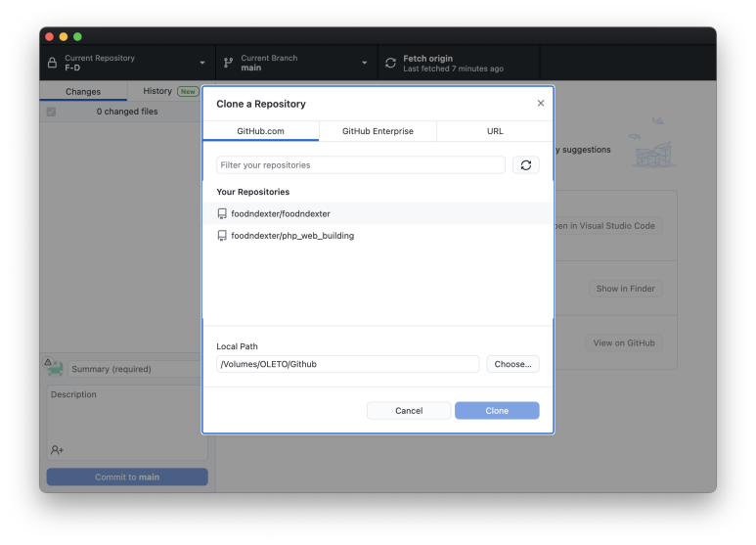Screen dimensions: 756x545
Task: Click the Fetch origin sync icon
Action: click(x=390, y=63)
